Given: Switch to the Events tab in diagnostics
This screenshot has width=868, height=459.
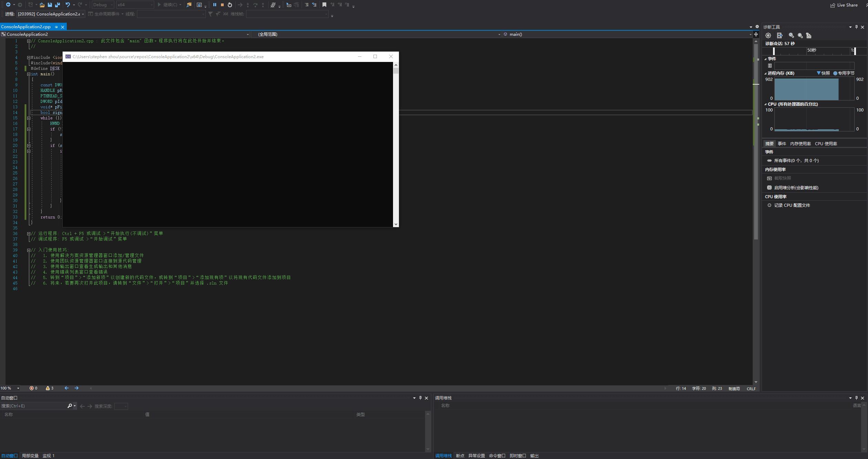Looking at the screenshot, I should (782, 144).
